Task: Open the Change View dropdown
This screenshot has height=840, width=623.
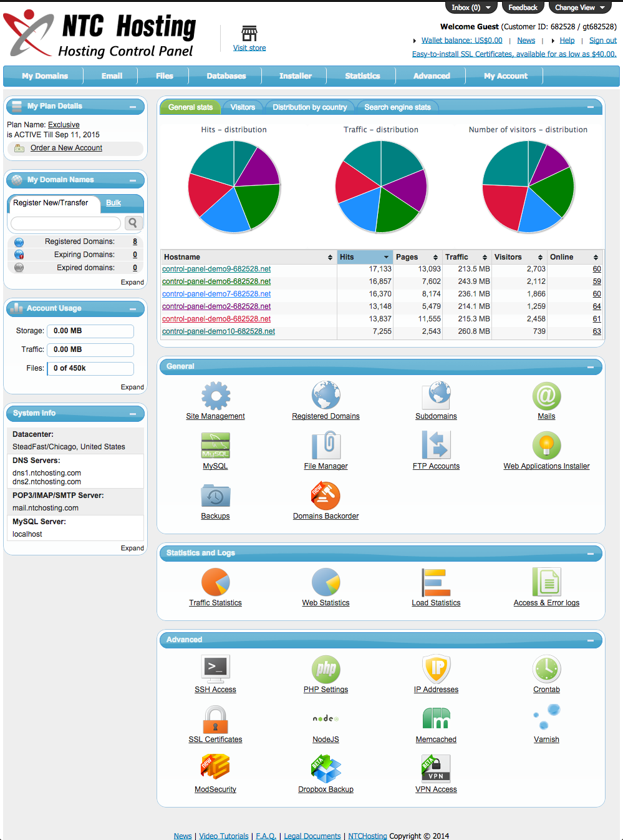Action: [x=581, y=7]
